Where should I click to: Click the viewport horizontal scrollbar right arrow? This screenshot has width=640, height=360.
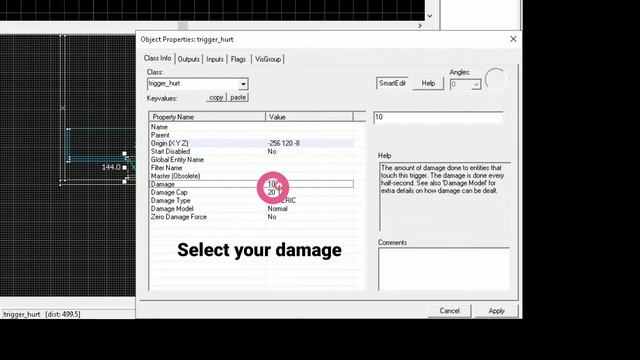click(x=420, y=26)
